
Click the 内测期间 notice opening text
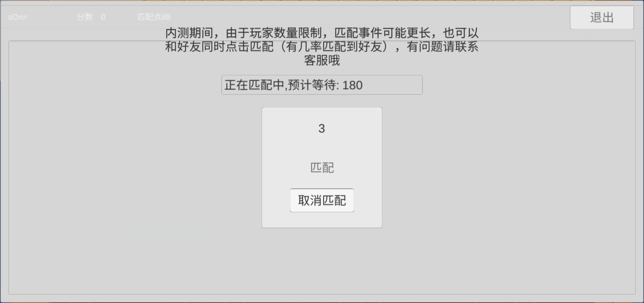tap(189, 33)
